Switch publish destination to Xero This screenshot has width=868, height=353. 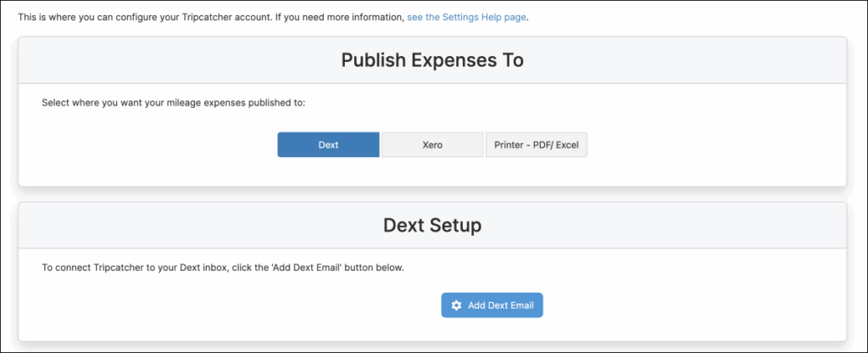pyautogui.click(x=432, y=145)
